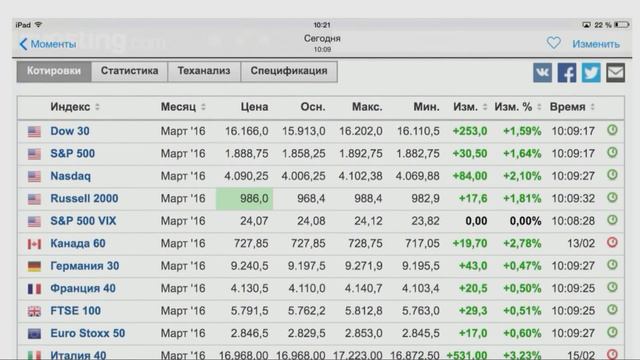Viewport: 640px width, 360px height.
Task: Click Канада 60 date 13/02
Action: (x=581, y=243)
